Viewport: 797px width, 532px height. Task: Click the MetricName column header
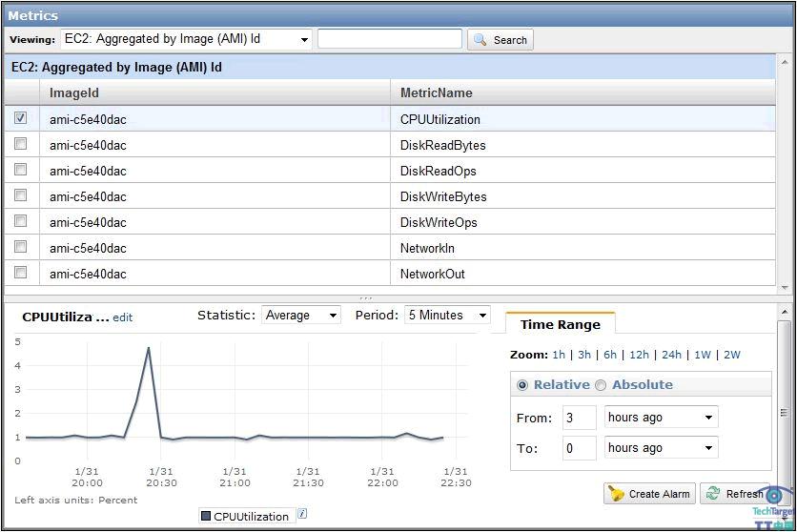pyautogui.click(x=583, y=92)
